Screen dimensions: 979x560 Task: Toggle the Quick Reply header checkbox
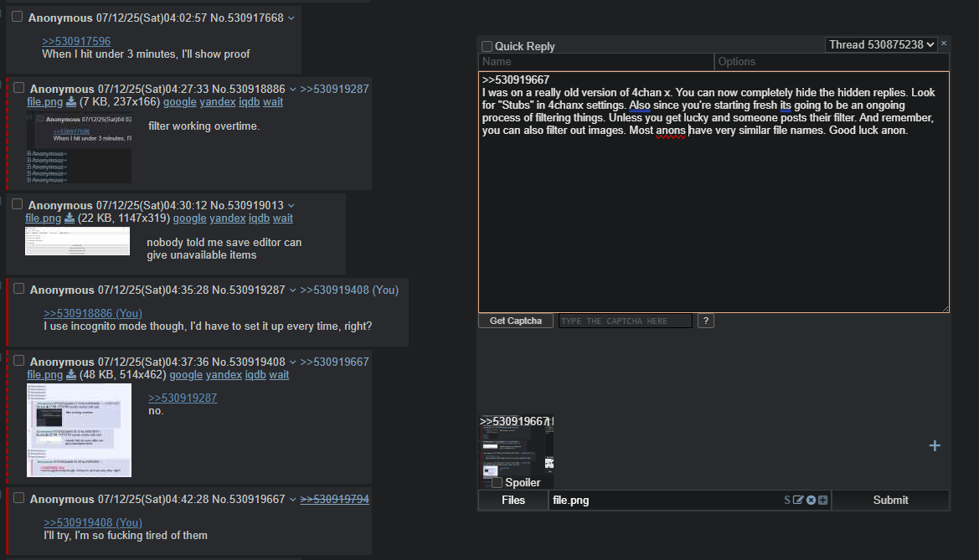[487, 46]
